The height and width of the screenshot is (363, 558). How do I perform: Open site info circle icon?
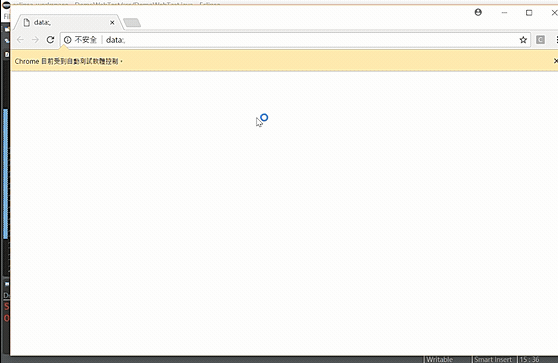coord(68,40)
